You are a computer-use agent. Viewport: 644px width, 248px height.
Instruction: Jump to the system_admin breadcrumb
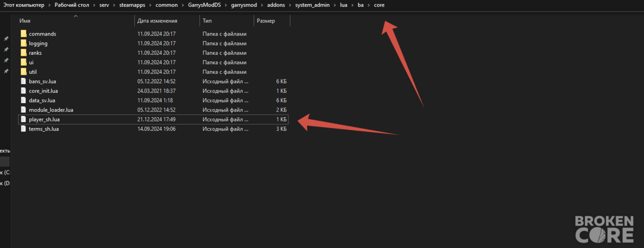[312, 5]
